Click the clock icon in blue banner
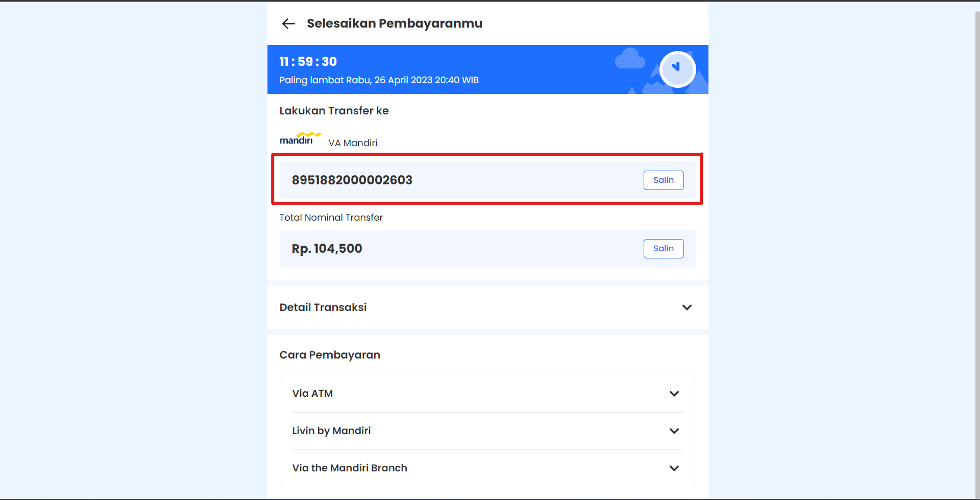Image resolution: width=980 pixels, height=500 pixels. [677, 69]
